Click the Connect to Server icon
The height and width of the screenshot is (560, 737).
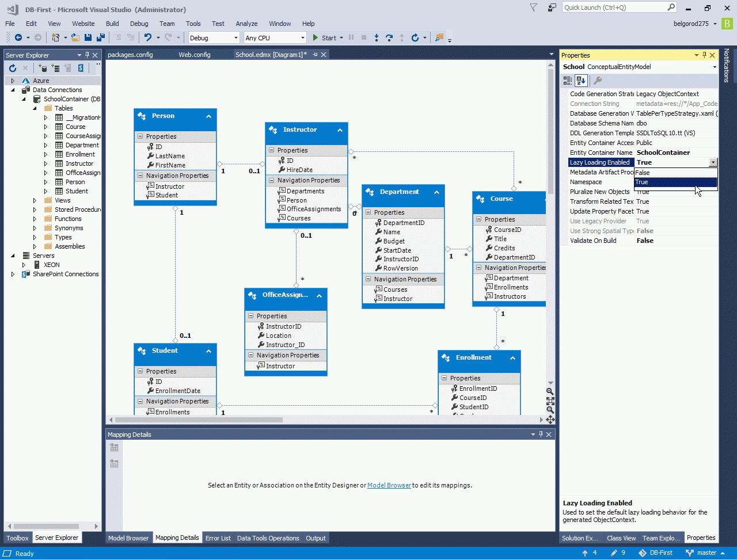[56, 68]
